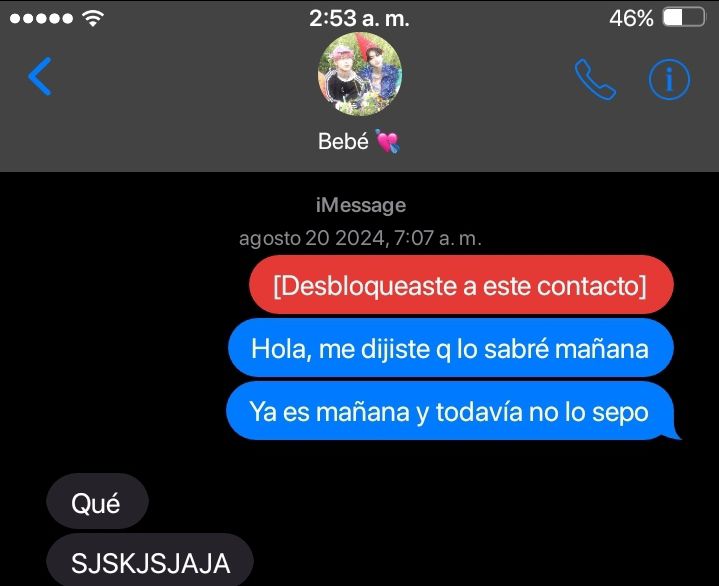Tap the contact name Bebé

tap(343, 141)
